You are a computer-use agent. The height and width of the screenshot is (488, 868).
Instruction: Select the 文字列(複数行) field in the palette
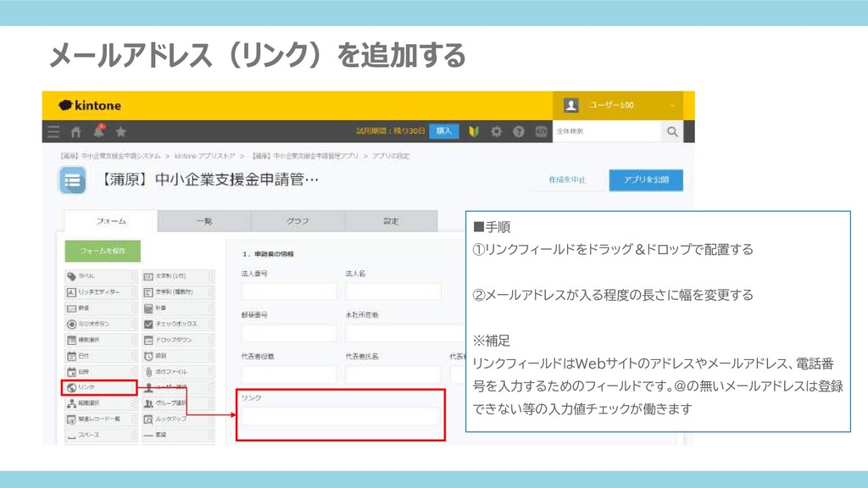[178, 292]
